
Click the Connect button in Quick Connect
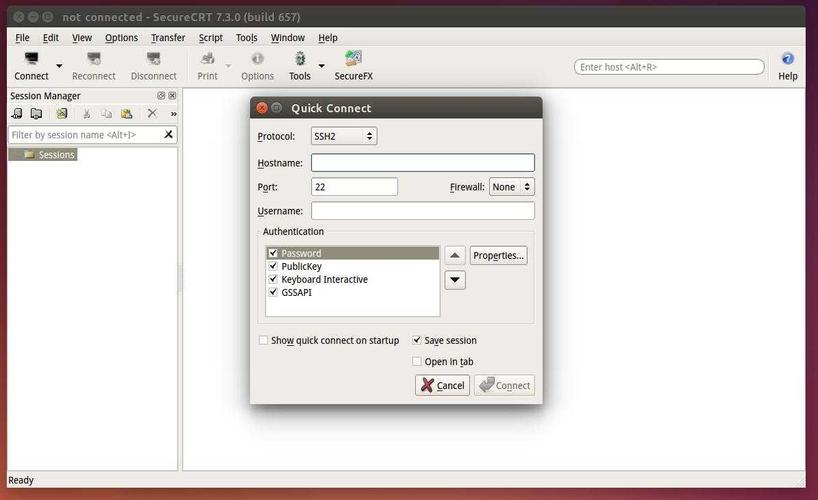[x=504, y=385]
